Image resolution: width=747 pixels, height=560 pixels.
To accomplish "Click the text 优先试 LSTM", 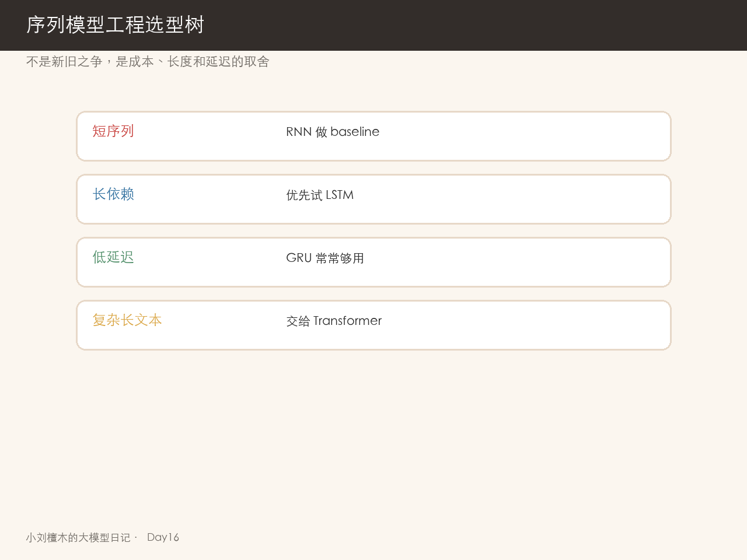I will [320, 195].
